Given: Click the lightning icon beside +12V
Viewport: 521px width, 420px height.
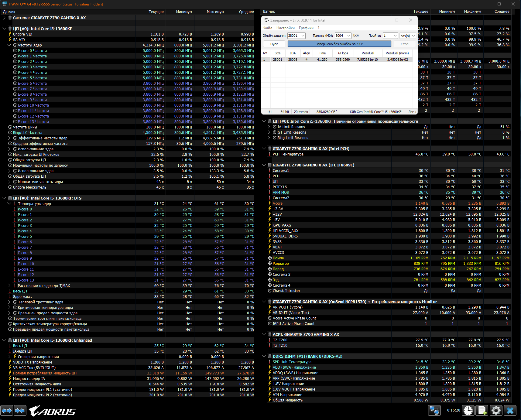Looking at the screenshot, I should (270, 214).
